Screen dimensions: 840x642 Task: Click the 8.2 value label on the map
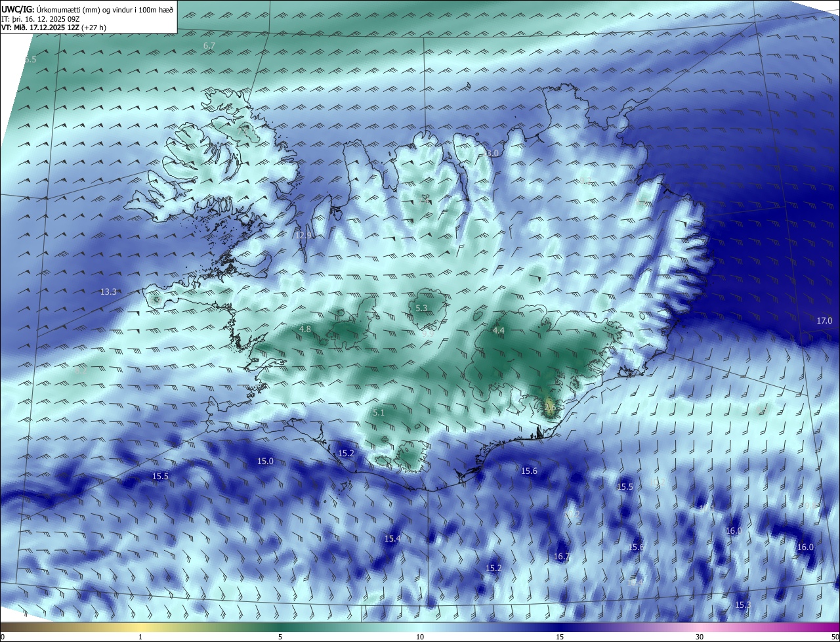point(81,370)
